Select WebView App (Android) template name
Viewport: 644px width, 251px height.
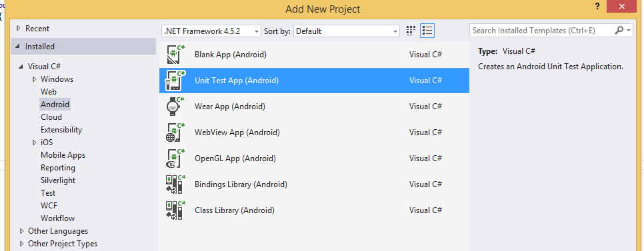(x=237, y=132)
